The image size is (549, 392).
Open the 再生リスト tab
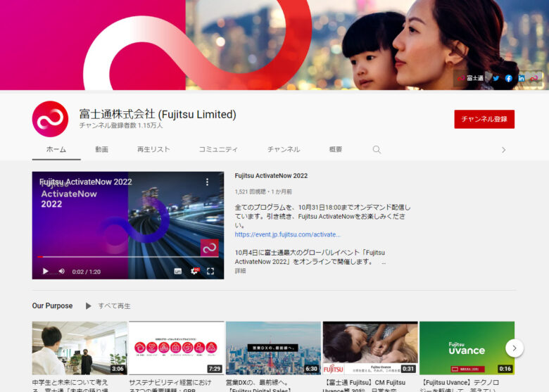(x=153, y=149)
